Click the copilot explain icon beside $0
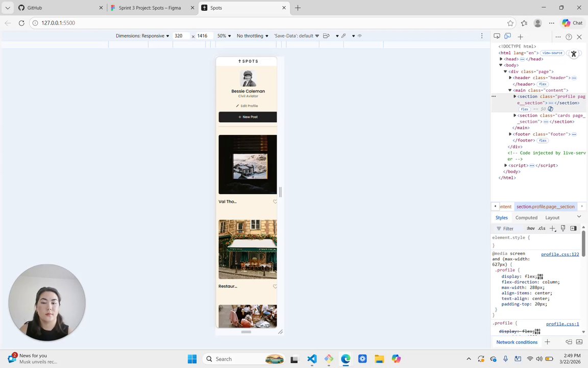588x368 pixels. [x=551, y=109]
